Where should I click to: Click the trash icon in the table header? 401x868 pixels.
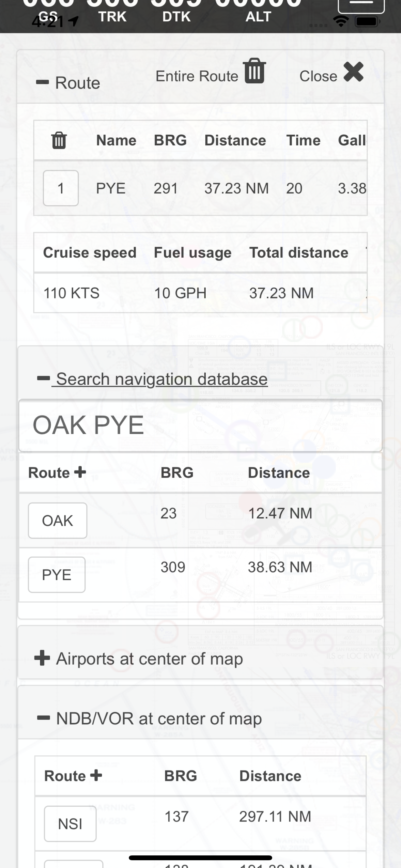click(x=59, y=140)
